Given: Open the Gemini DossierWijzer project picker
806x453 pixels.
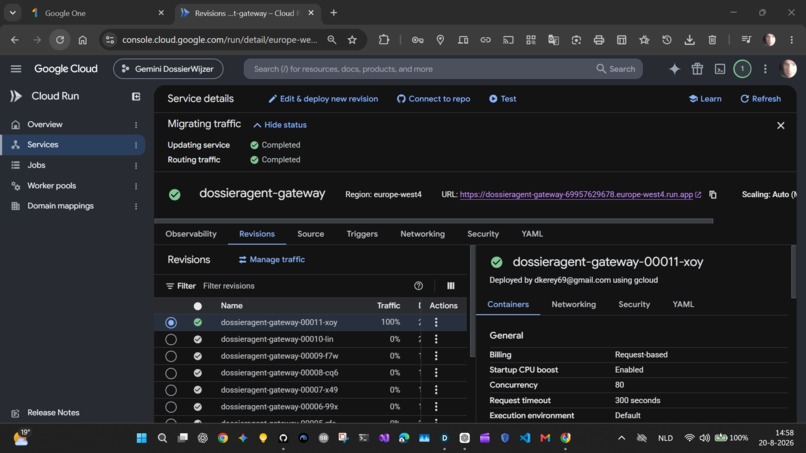Looking at the screenshot, I should pyautogui.click(x=168, y=69).
